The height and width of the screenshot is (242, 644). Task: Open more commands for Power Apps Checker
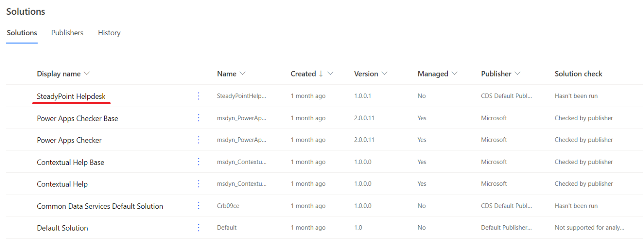pos(198,139)
